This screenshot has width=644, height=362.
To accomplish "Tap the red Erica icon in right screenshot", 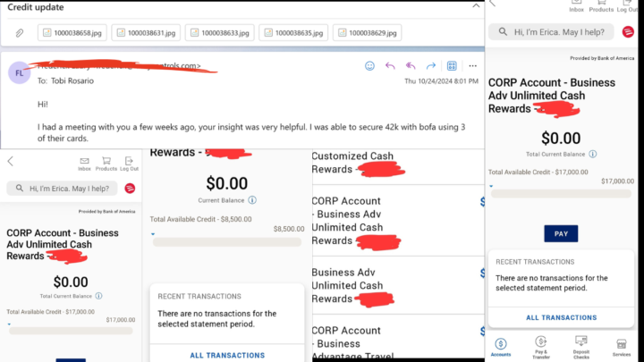I will pyautogui.click(x=628, y=31).
